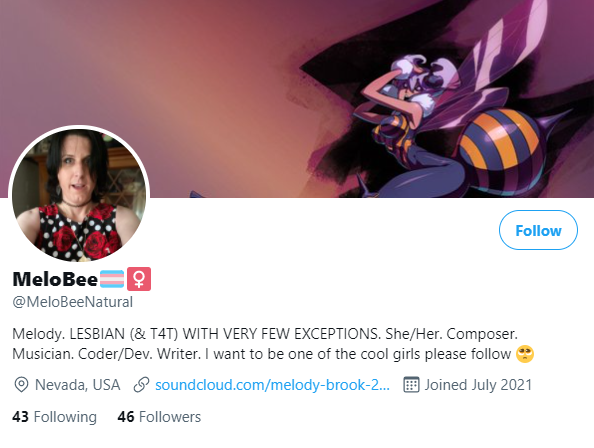Click the 43 Following count
This screenshot has height=448, width=594.
click(55, 417)
